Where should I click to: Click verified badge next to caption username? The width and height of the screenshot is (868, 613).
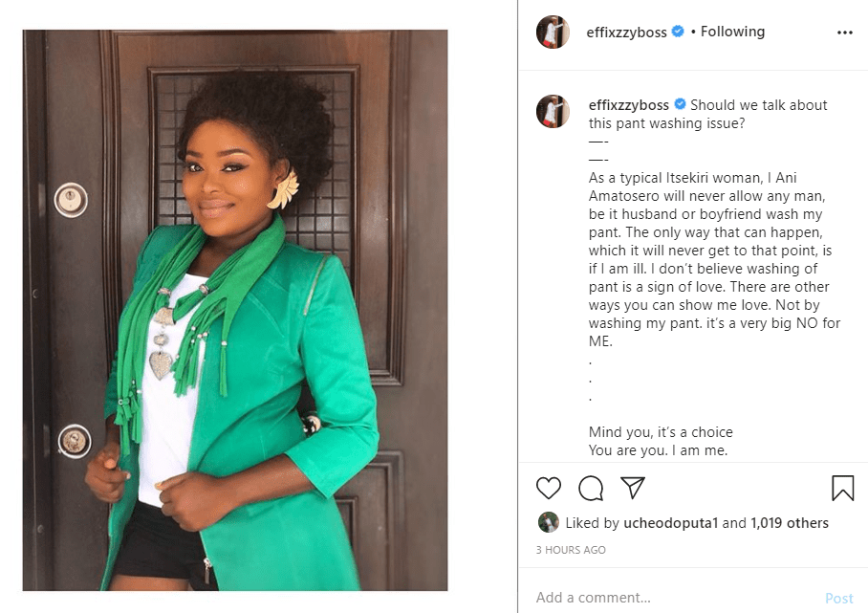[x=680, y=105]
